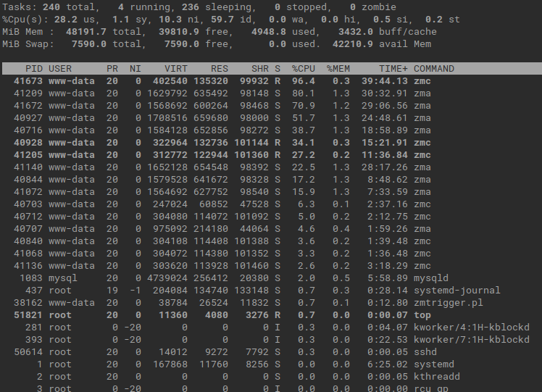This screenshot has width=542, height=392.
Task: Select the mysqld process row
Action: pyautogui.click(x=271, y=278)
